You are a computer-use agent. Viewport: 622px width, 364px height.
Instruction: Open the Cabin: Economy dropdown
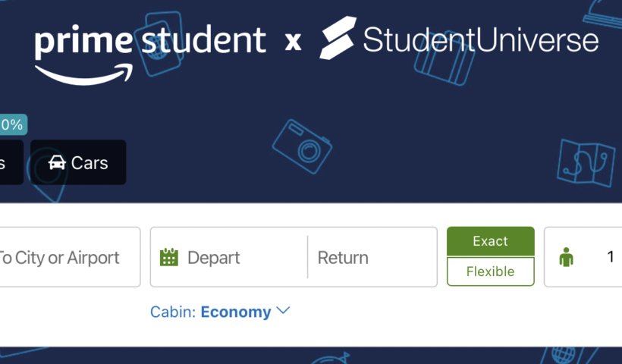[x=220, y=312]
